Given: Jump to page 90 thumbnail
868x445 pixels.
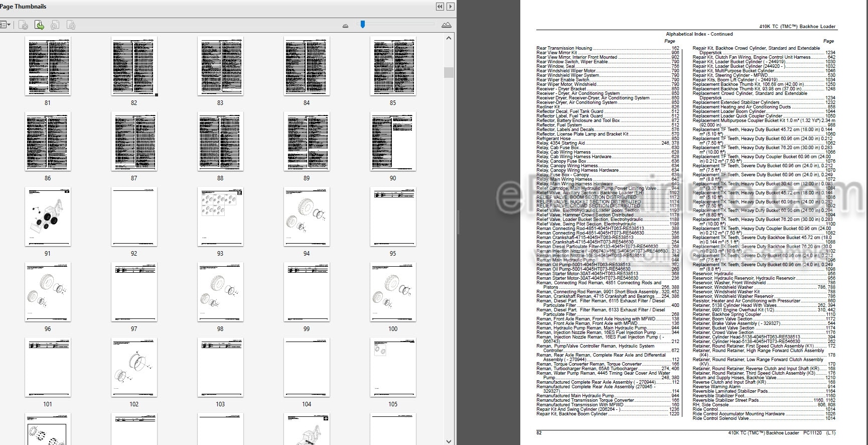Looking at the screenshot, I should 393,142.
